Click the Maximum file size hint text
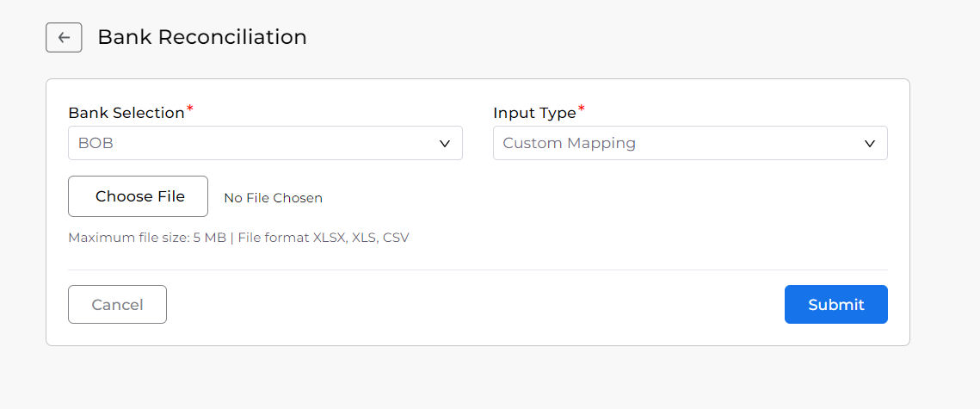Image resolution: width=980 pixels, height=409 pixels. (238, 238)
